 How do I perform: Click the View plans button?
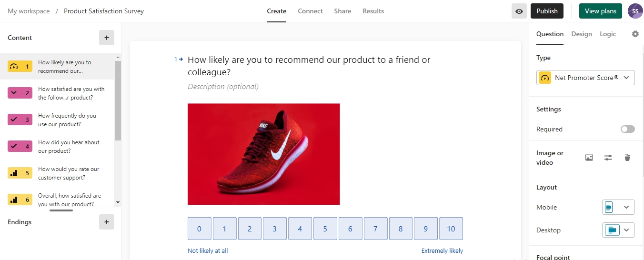coord(600,11)
